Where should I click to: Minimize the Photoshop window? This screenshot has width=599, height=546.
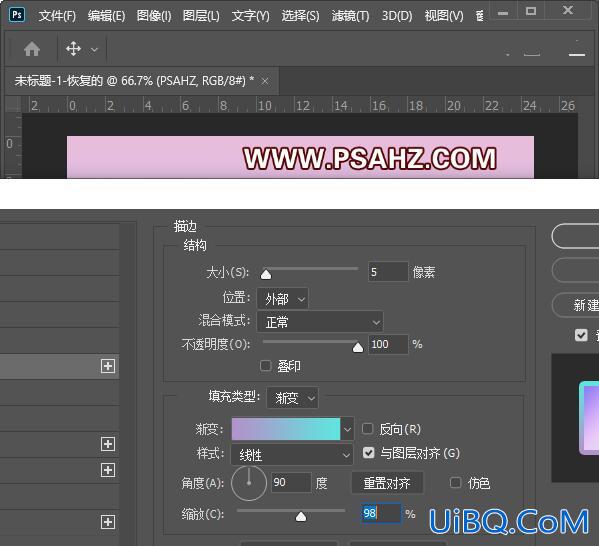coord(503,13)
